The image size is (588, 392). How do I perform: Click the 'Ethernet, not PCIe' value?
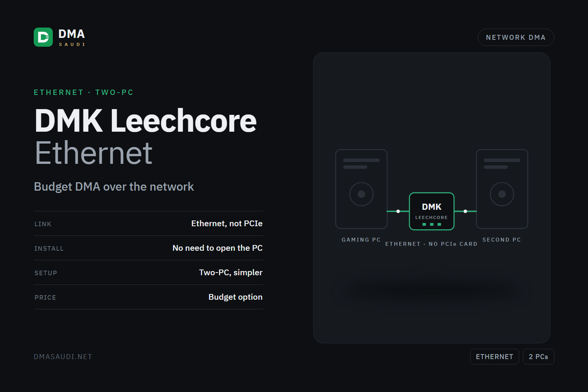coord(227,224)
